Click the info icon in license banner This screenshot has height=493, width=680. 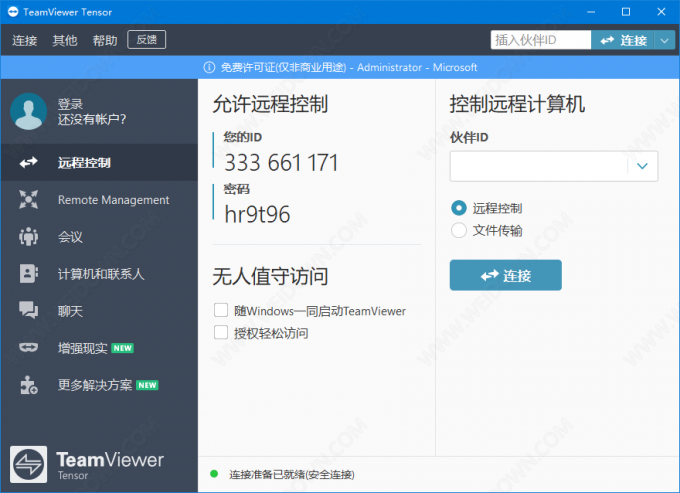pos(209,67)
